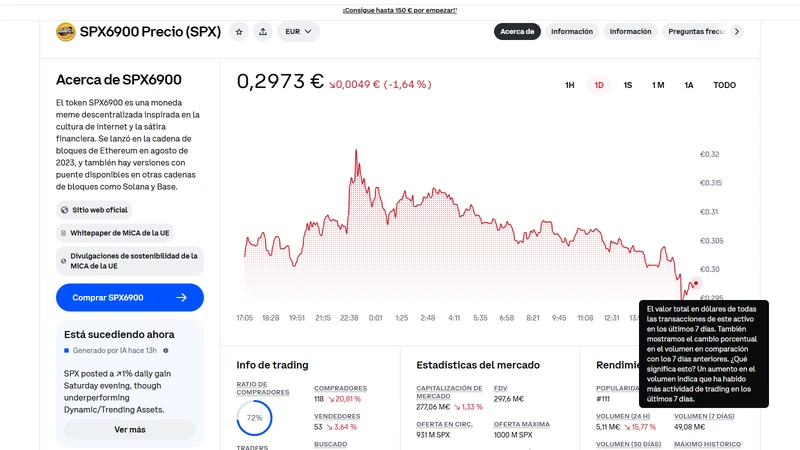This screenshot has width=800, height=450.
Task: Switch chart to 1 M range
Action: point(658,85)
